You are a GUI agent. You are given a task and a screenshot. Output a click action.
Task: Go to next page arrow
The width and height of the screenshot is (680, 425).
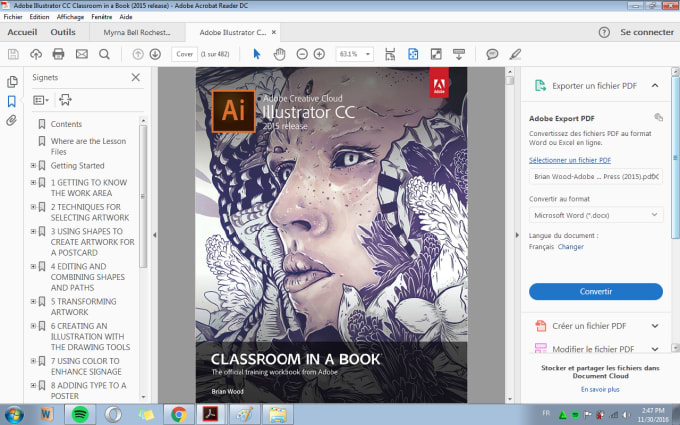point(155,54)
